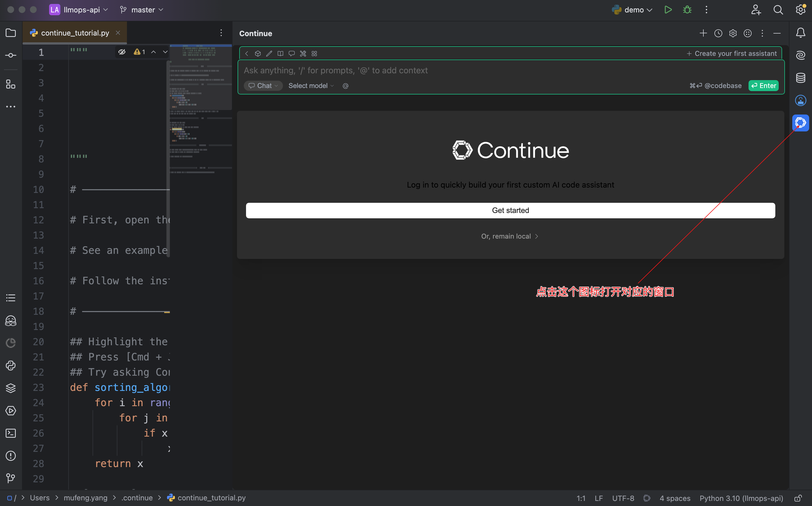
Task: Toggle the soft lock icon in the status bar
Action: click(801, 498)
